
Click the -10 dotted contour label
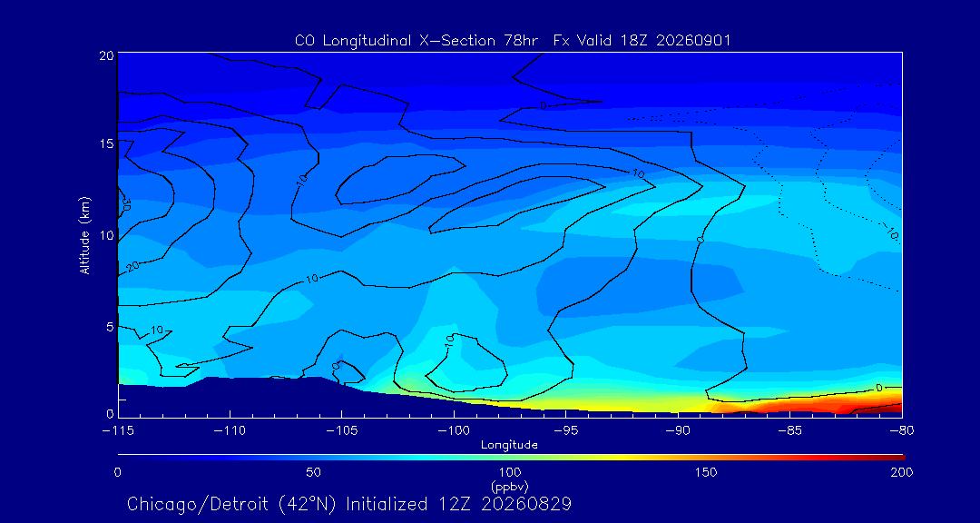coord(889,232)
